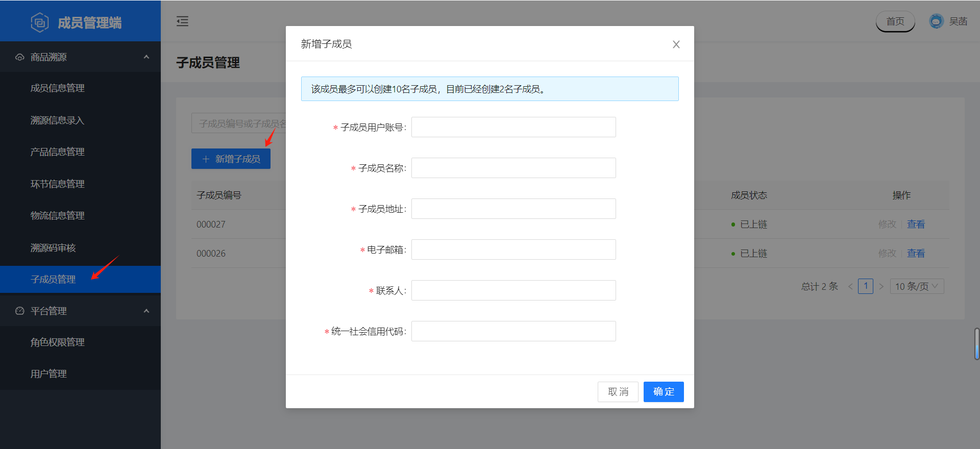
Task: Click the 首页 button in header
Action: tap(895, 21)
